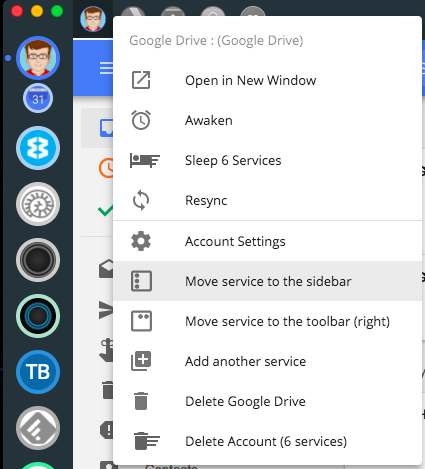Screen dimensions: 425x469
Task: Click Add another service entry
Action: point(267,361)
